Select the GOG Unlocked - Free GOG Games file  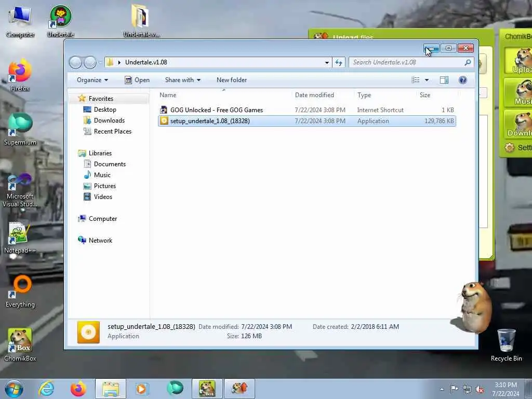(x=307, y=110)
